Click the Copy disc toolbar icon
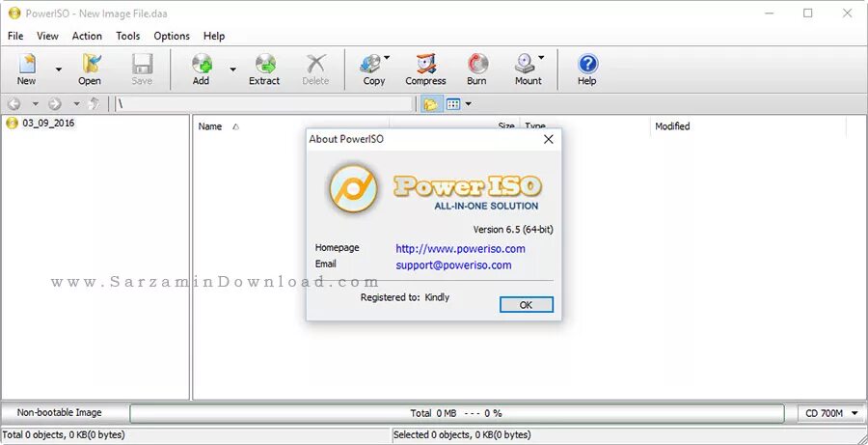Viewport: 868px width, 445px height. coord(373,69)
